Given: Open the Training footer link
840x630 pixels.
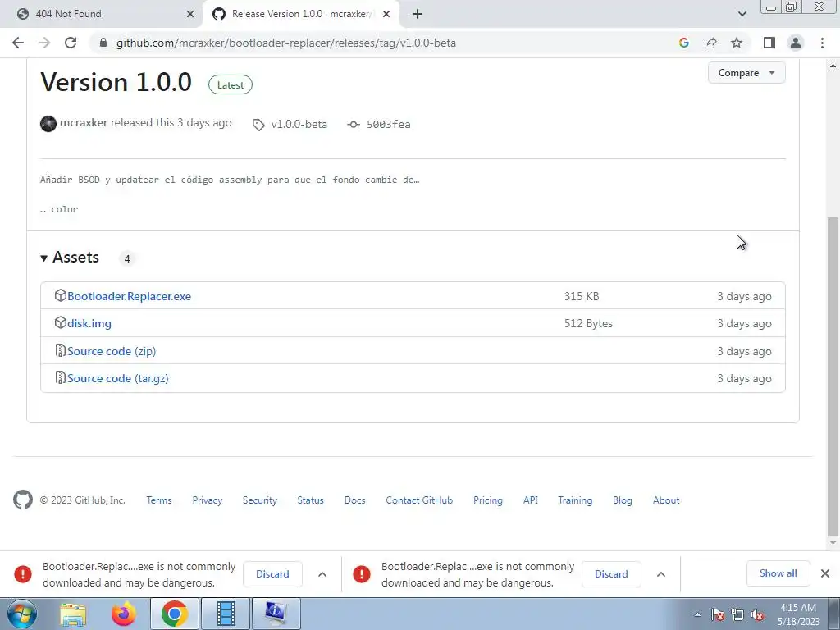Looking at the screenshot, I should [x=575, y=500].
